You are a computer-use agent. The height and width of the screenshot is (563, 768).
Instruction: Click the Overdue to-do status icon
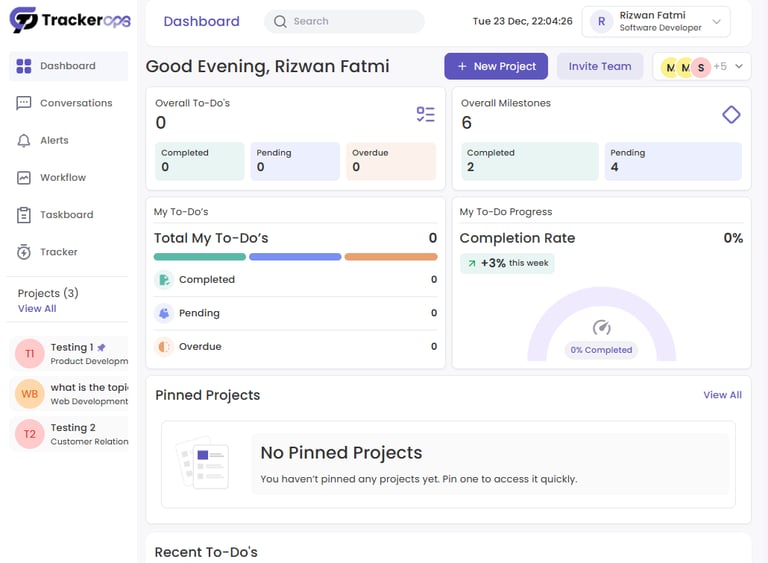(x=165, y=347)
